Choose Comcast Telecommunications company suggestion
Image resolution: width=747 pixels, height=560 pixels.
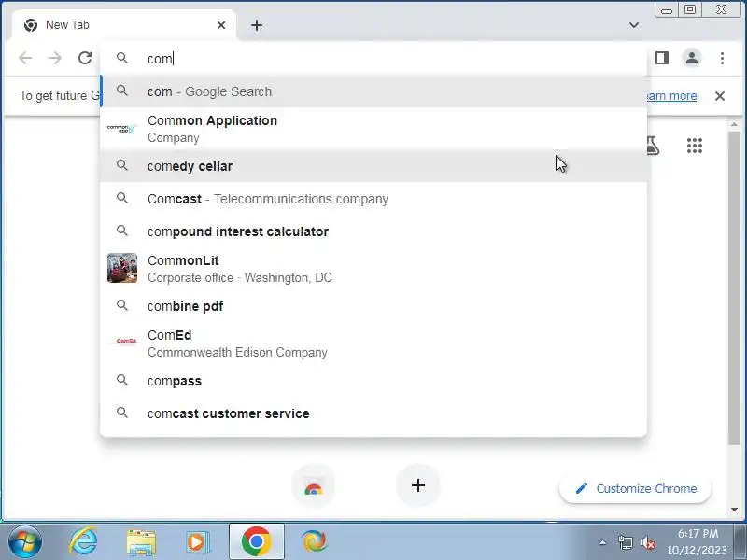point(373,199)
